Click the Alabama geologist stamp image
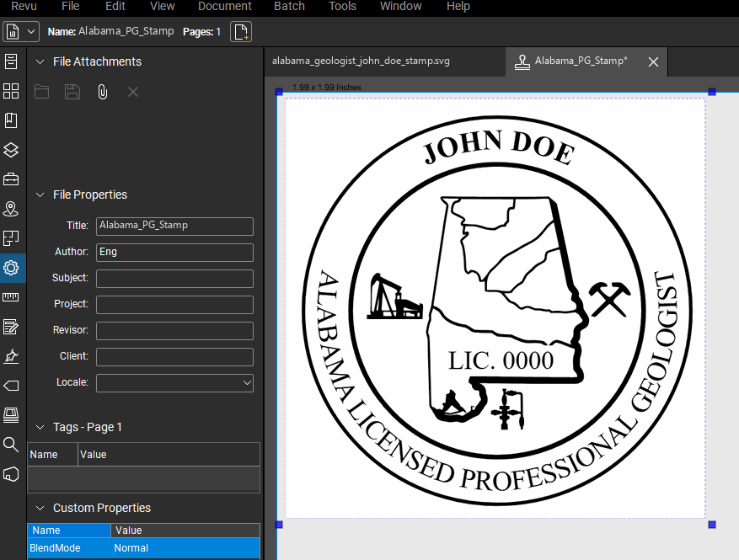 (496, 311)
